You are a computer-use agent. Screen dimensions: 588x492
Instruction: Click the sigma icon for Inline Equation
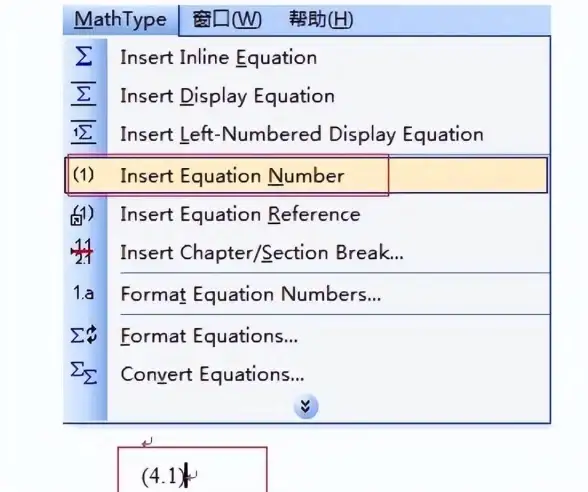(x=84, y=57)
